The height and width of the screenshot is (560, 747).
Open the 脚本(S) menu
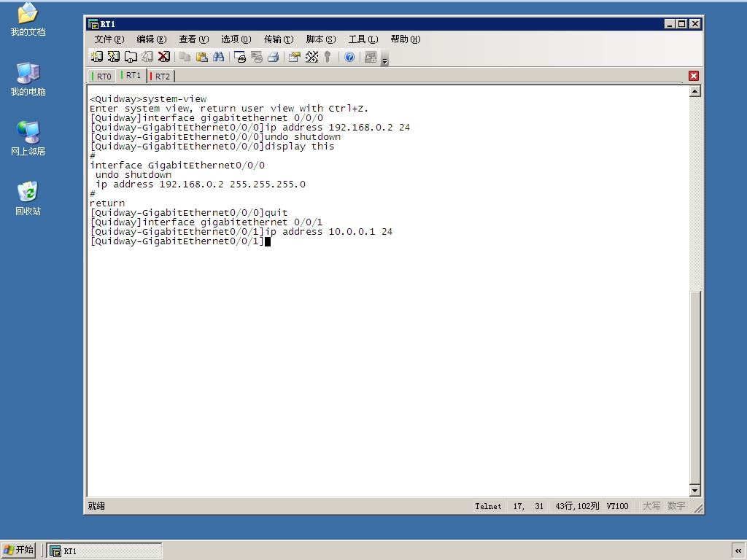(321, 39)
